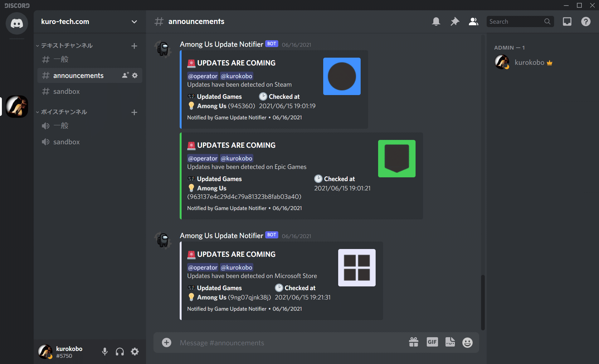Open channel settings for announcements
Image resolution: width=599 pixels, height=364 pixels.
click(x=135, y=75)
